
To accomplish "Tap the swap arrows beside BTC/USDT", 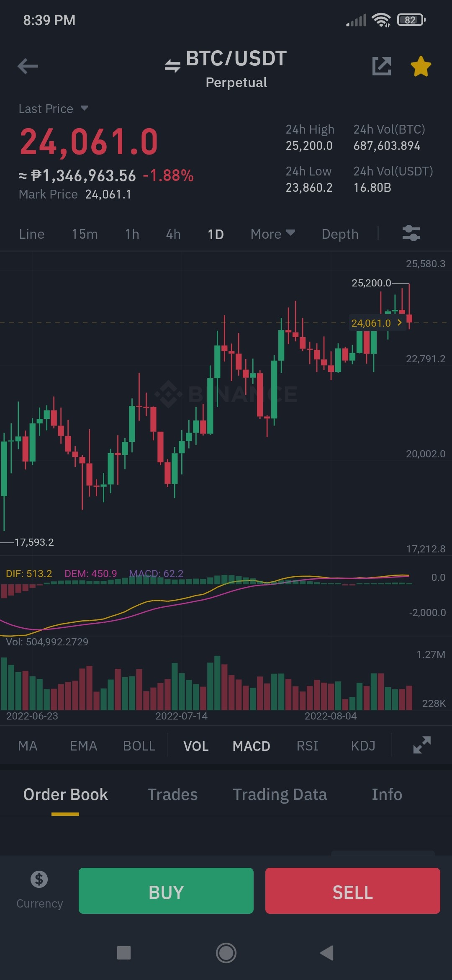I will [172, 66].
